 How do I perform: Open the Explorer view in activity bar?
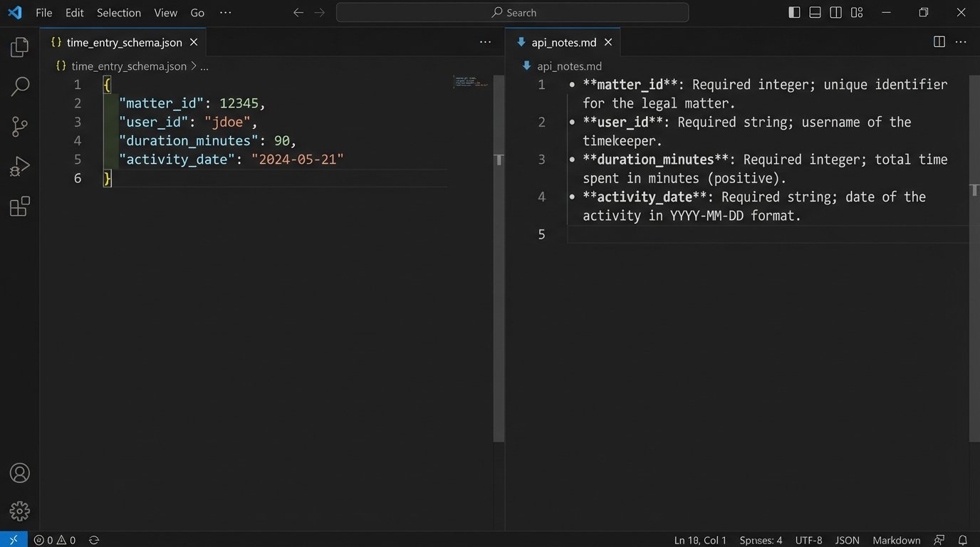[x=20, y=48]
